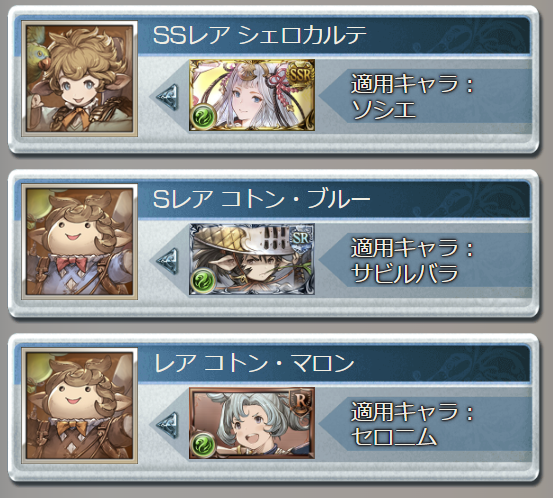
Task: Click the crystal arrow icon beside セロニム
Action: click(168, 425)
